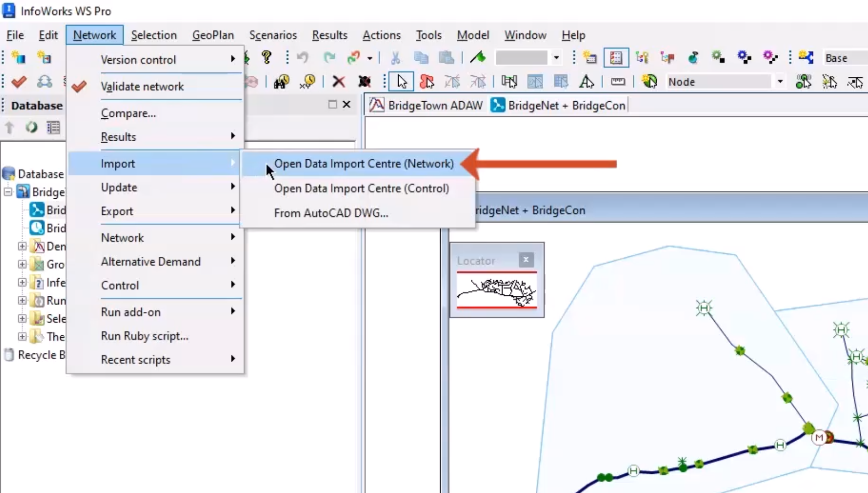This screenshot has height=493, width=868.
Task: Click the Cut scissors icon
Action: click(396, 57)
